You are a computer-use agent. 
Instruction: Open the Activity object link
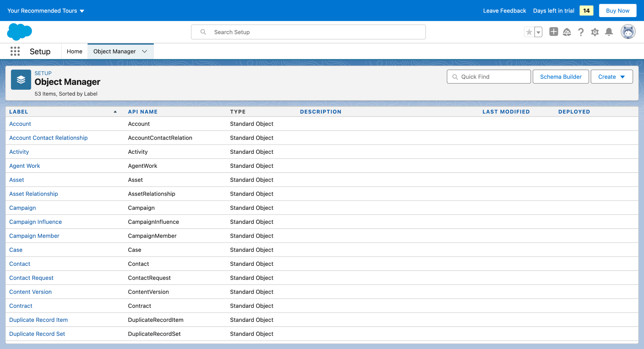coord(19,152)
